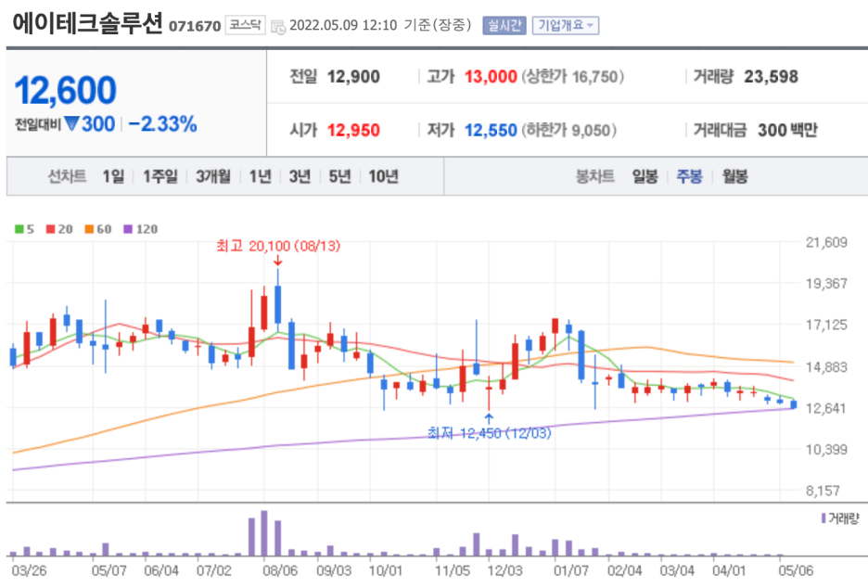Image resolution: width=868 pixels, height=588 pixels.
Task: Click the green 5 moving-average legend swatch
Action: (x=19, y=229)
